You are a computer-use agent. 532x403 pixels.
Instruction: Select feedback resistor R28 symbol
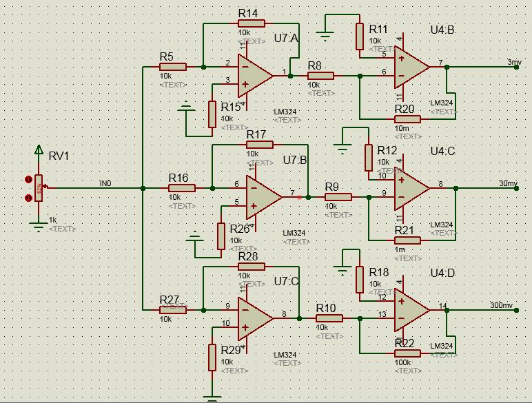click(252, 267)
